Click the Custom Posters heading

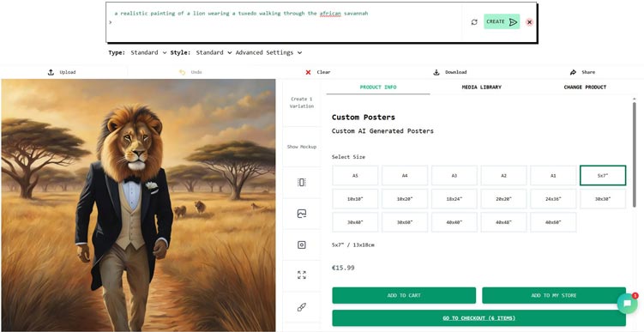[364, 118]
